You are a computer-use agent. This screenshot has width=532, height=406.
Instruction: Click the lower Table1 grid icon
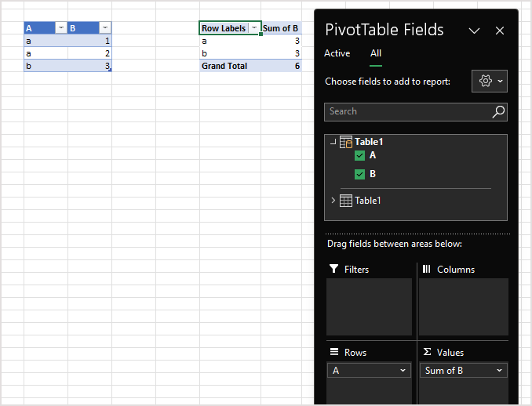click(x=346, y=201)
